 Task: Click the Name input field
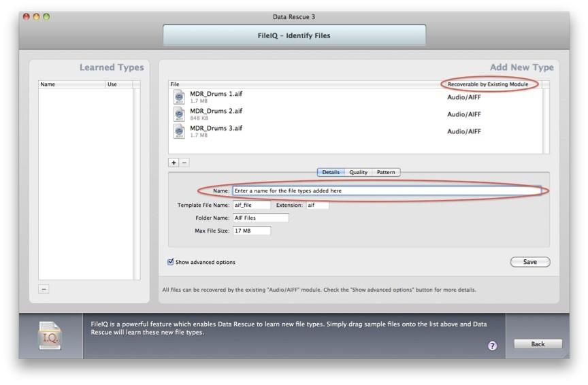(387, 191)
